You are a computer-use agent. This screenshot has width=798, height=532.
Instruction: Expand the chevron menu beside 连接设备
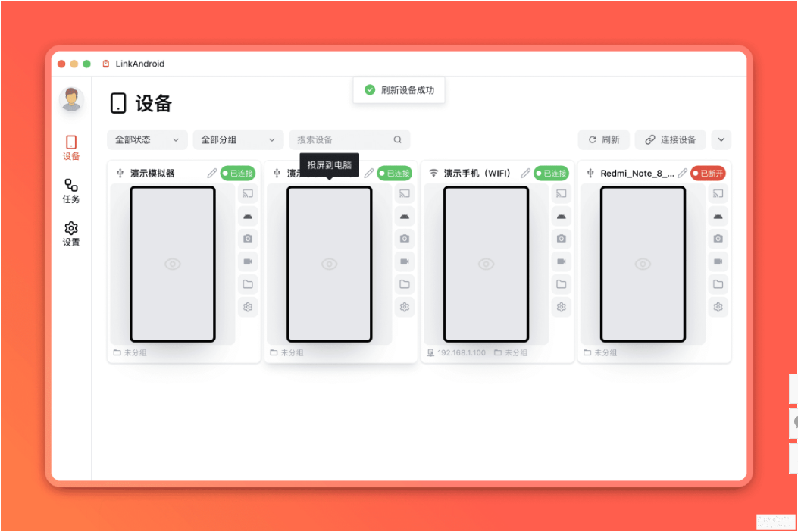pos(721,139)
